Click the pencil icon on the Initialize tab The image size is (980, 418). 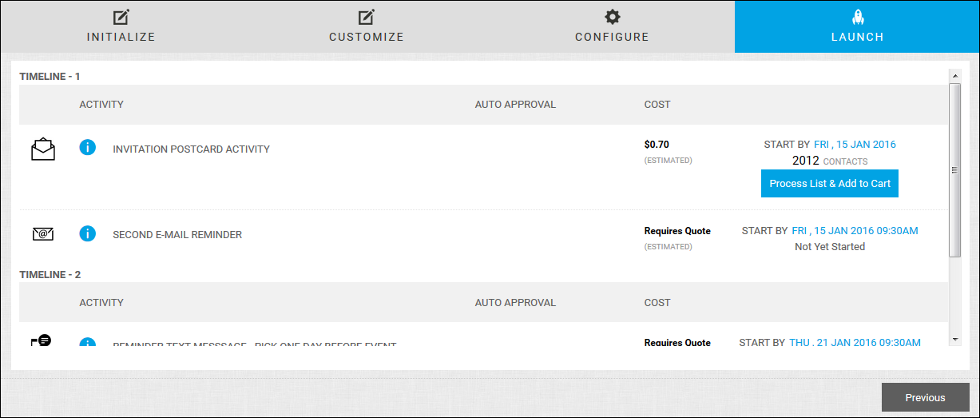[x=121, y=17]
